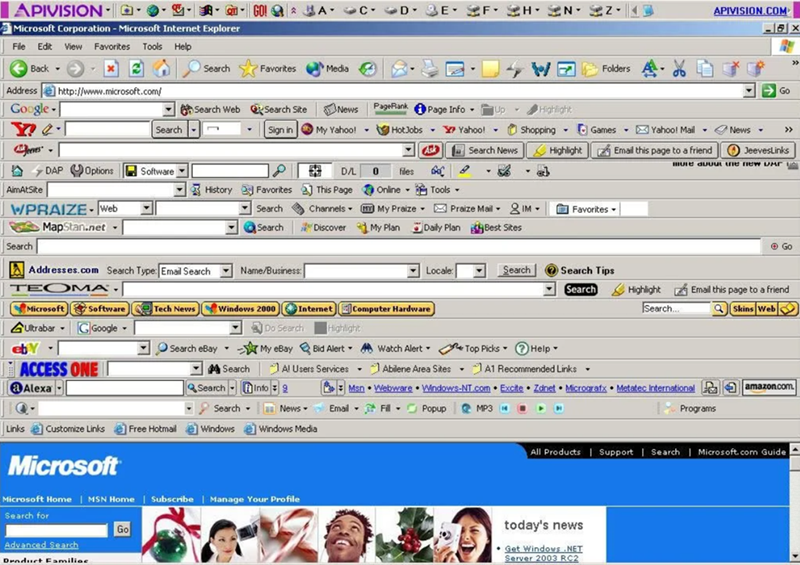Refresh the page in the IE toolbar
The width and height of the screenshot is (800, 565).
pyautogui.click(x=136, y=68)
